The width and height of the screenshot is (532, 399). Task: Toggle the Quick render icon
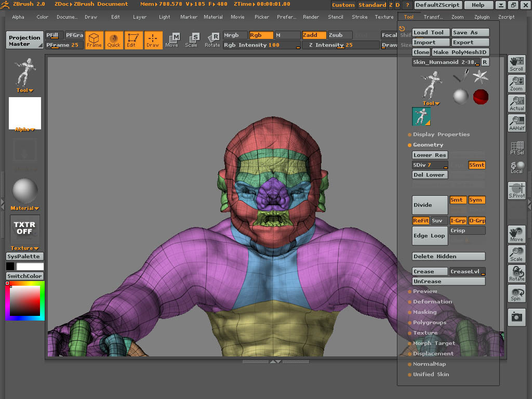click(114, 40)
